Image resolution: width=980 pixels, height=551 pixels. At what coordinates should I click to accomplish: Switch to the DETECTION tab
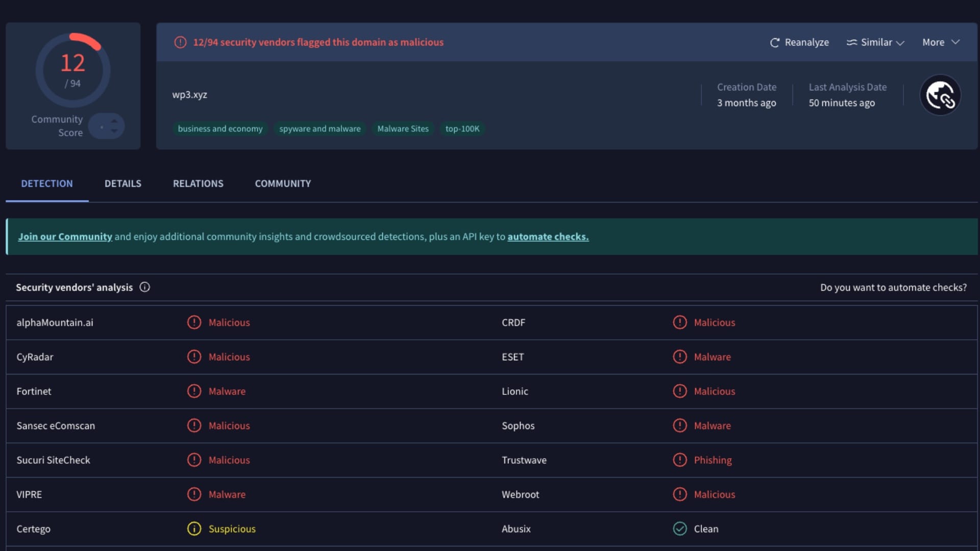point(47,184)
